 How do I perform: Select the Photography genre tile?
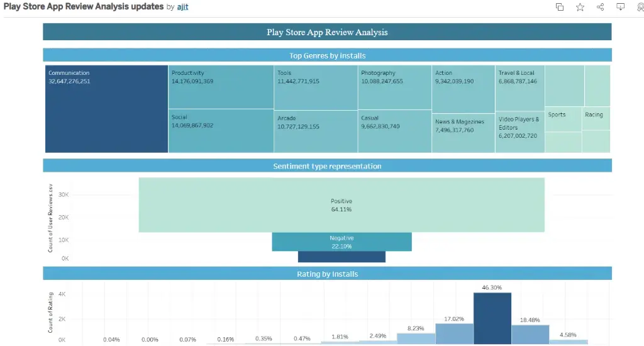394,87
